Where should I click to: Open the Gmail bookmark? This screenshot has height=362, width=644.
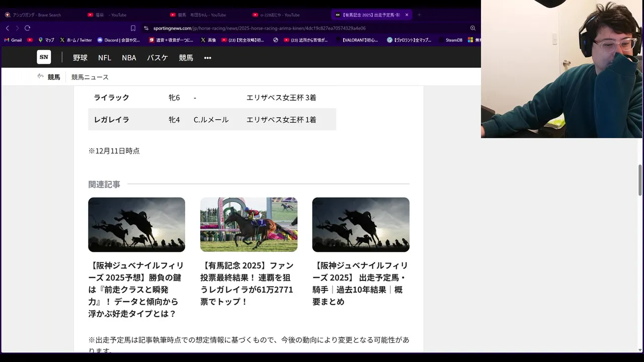pyautogui.click(x=13, y=40)
